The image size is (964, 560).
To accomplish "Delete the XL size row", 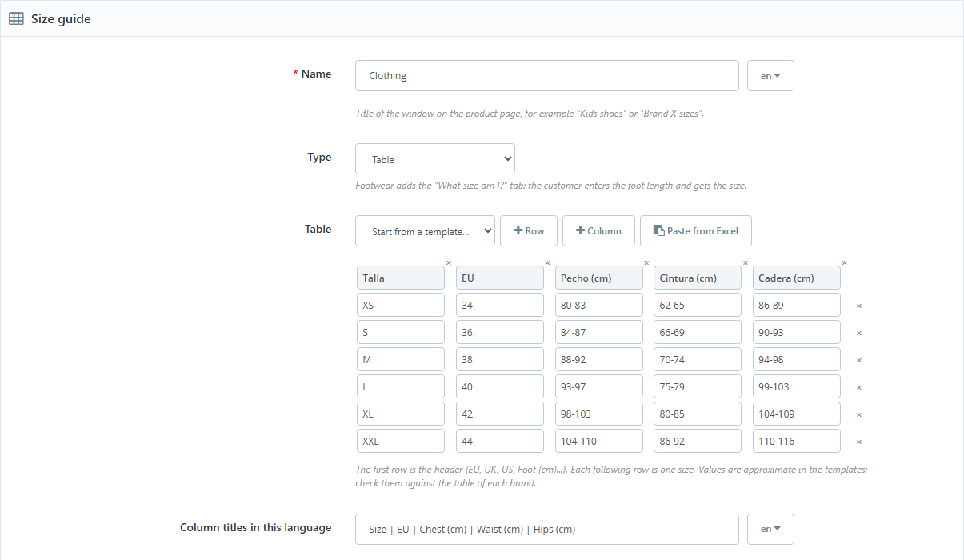I will (x=859, y=414).
